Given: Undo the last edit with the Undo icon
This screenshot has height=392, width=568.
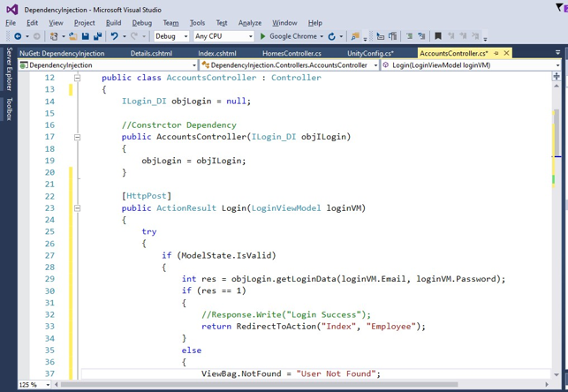Looking at the screenshot, I should point(115,36).
